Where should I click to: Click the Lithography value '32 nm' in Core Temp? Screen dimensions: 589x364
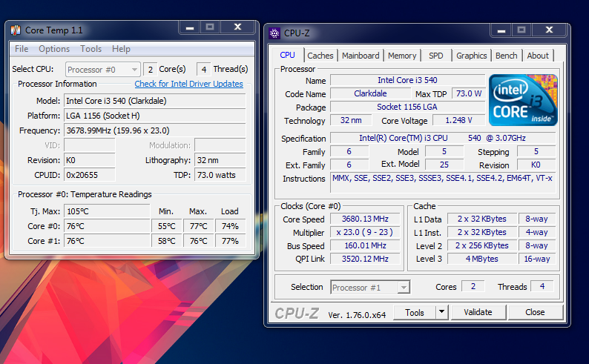pyautogui.click(x=220, y=160)
